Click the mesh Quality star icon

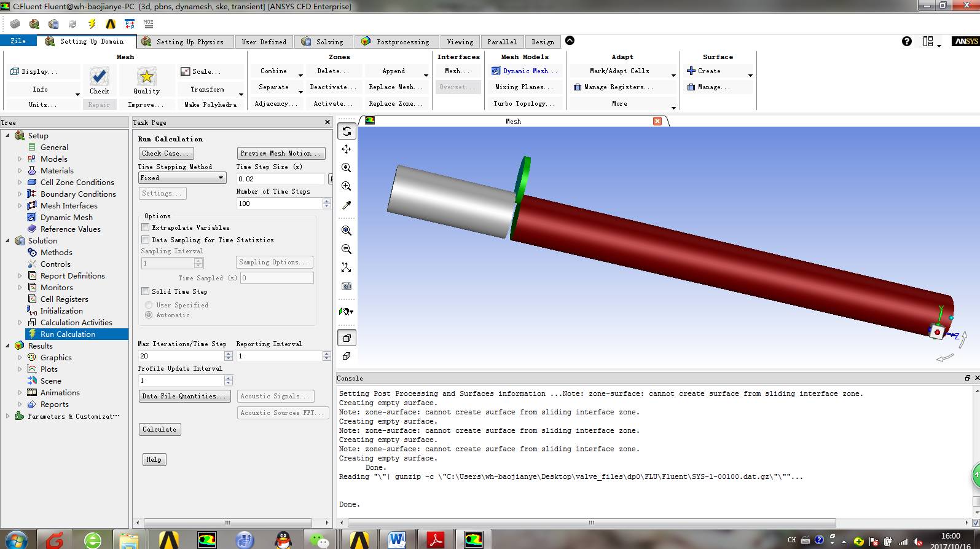tap(146, 77)
